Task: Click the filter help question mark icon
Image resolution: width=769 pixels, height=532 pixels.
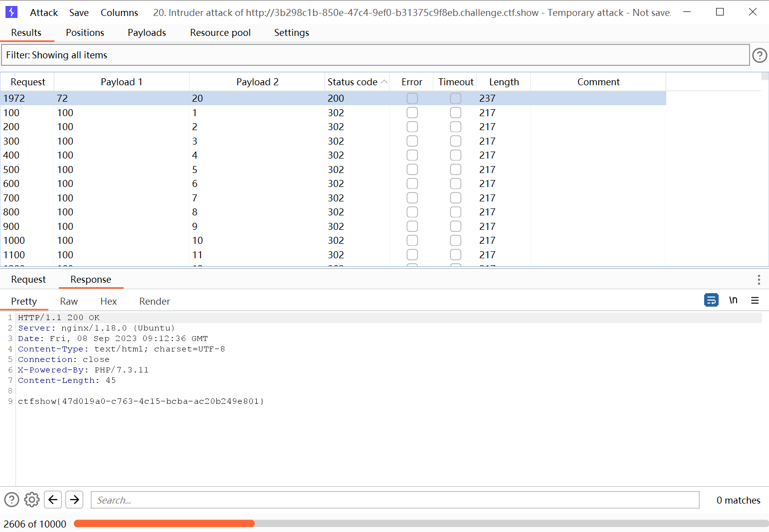Action: 759,55
